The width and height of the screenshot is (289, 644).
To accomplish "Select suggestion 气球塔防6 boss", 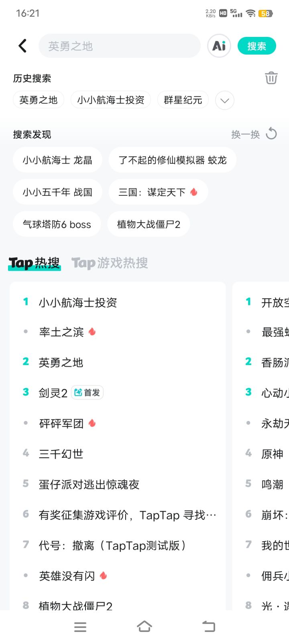I will click(x=57, y=224).
